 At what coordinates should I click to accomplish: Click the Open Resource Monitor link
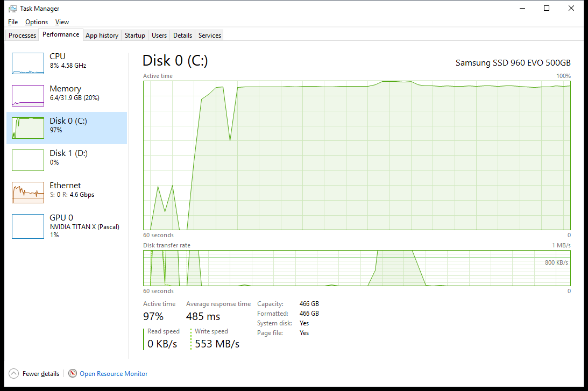pyautogui.click(x=114, y=374)
